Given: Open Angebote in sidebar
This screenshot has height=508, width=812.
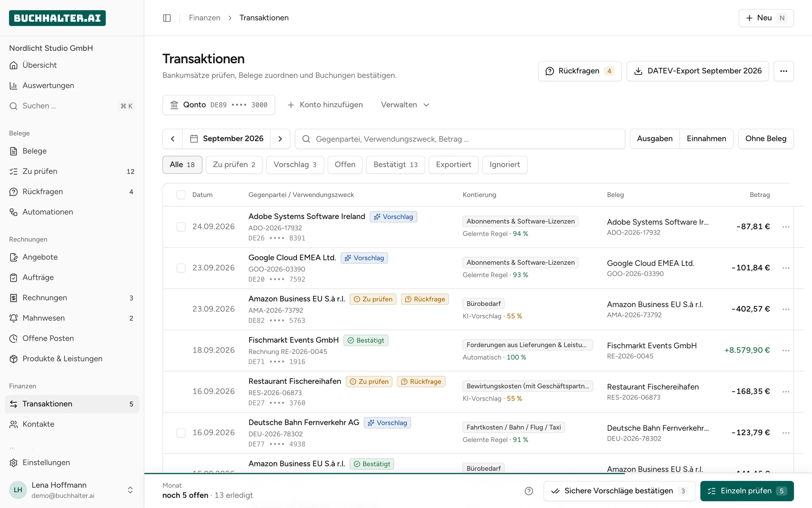Looking at the screenshot, I should pos(72,257).
